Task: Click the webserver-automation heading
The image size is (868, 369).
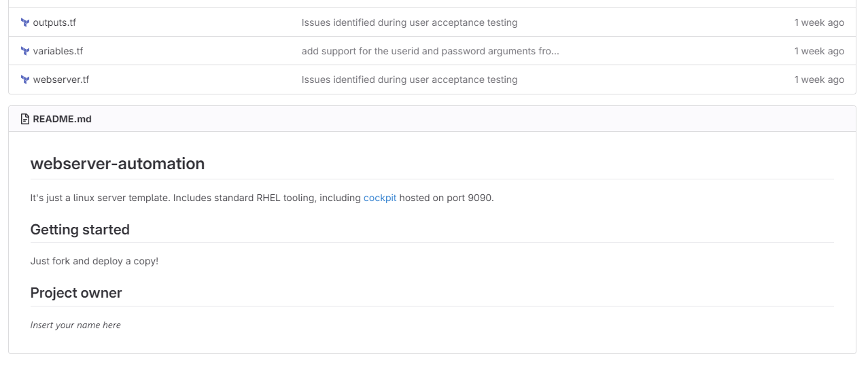Action: [118, 164]
